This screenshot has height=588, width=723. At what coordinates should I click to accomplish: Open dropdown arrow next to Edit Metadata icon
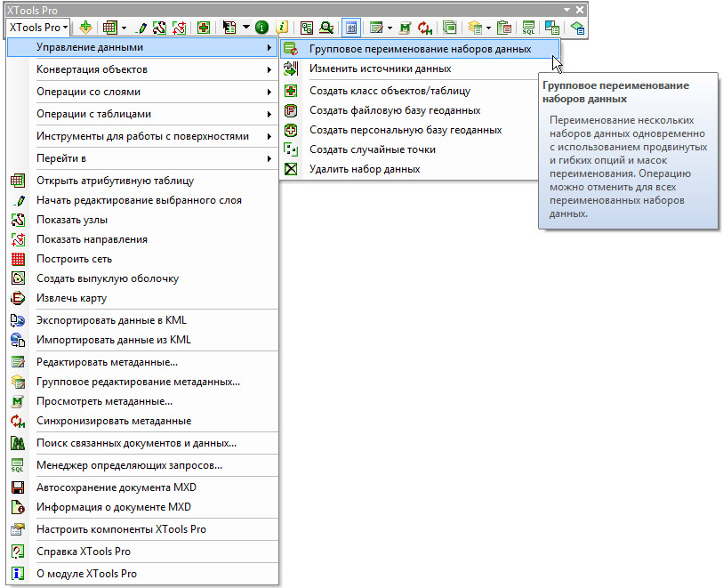(390, 28)
